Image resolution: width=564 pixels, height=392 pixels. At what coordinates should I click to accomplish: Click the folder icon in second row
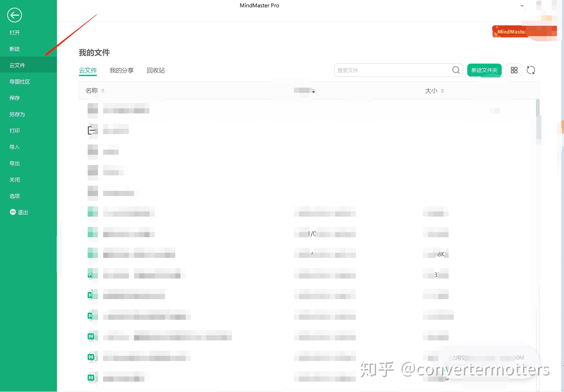pyautogui.click(x=92, y=130)
